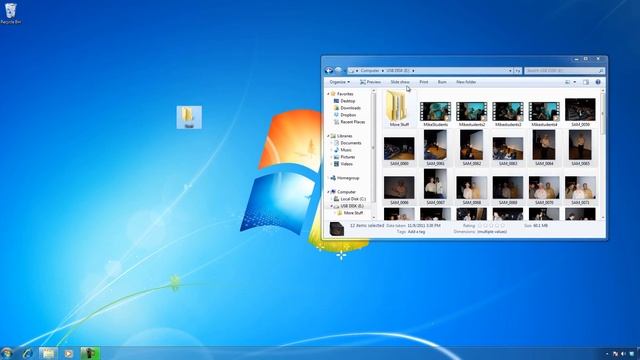Launch Internet Explorer from the taskbar
Screen dimensions: 640x360
28,353
